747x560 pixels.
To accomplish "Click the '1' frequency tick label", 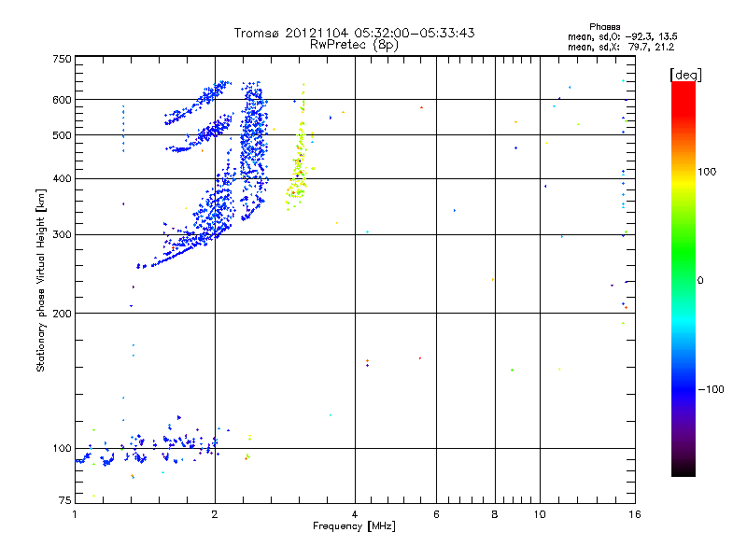I will click(75, 514).
